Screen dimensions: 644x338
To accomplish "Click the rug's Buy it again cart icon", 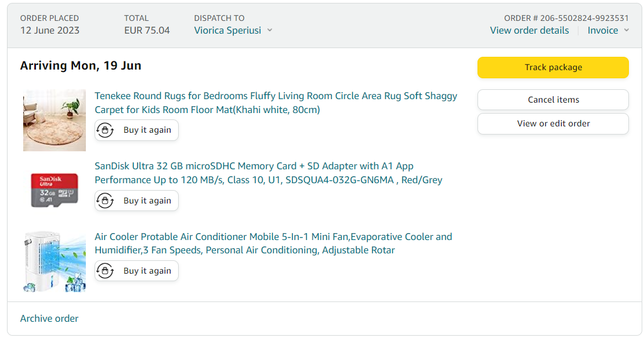I will [x=105, y=130].
